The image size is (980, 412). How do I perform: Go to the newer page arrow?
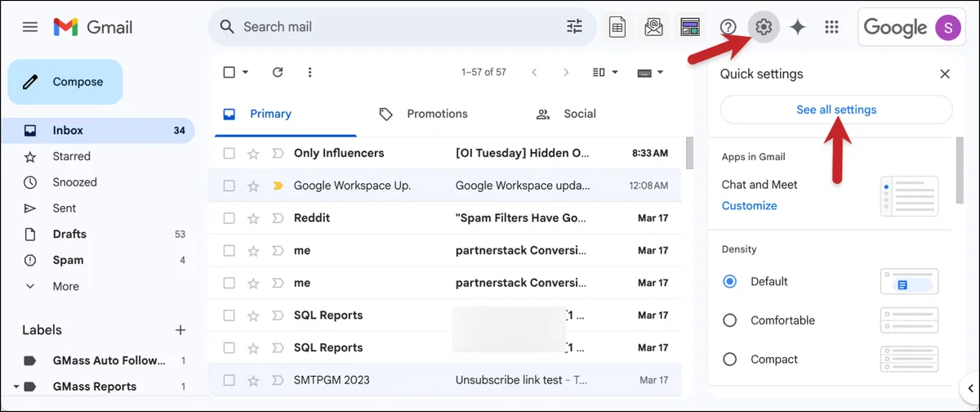coord(534,72)
